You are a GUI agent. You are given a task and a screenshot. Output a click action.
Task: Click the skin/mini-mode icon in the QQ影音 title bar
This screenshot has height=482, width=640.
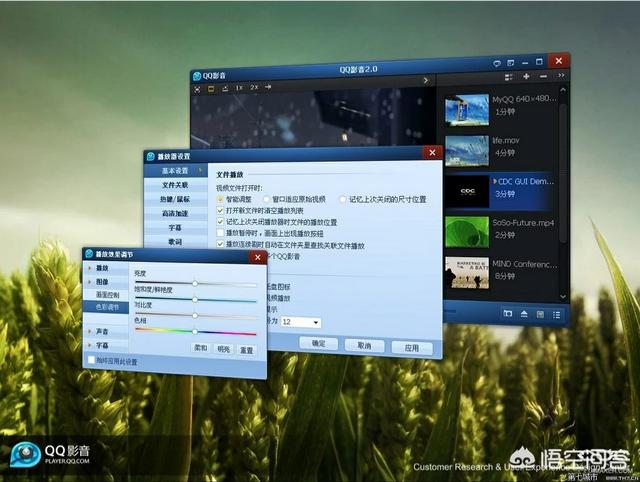[x=511, y=63]
